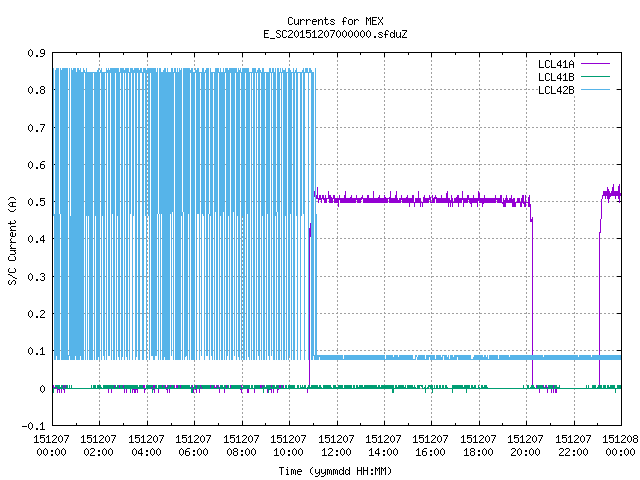The width and height of the screenshot is (640, 480).
Task: Click the chart title 'Currents for MEX'
Action: pos(335,21)
